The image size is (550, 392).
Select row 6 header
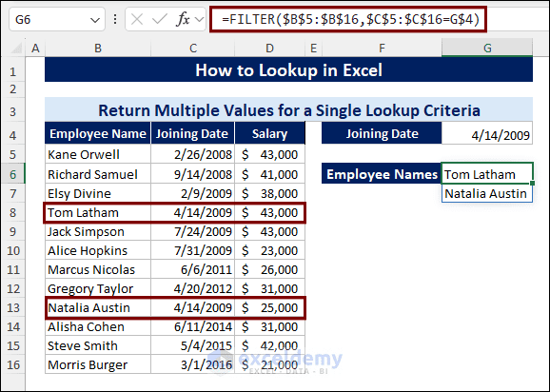13,174
